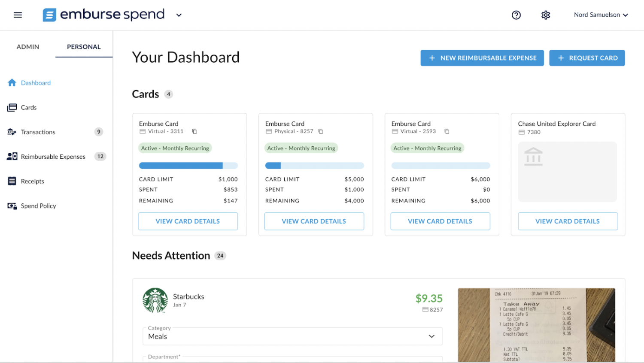Open the Receipts section
644x363 pixels.
32,181
